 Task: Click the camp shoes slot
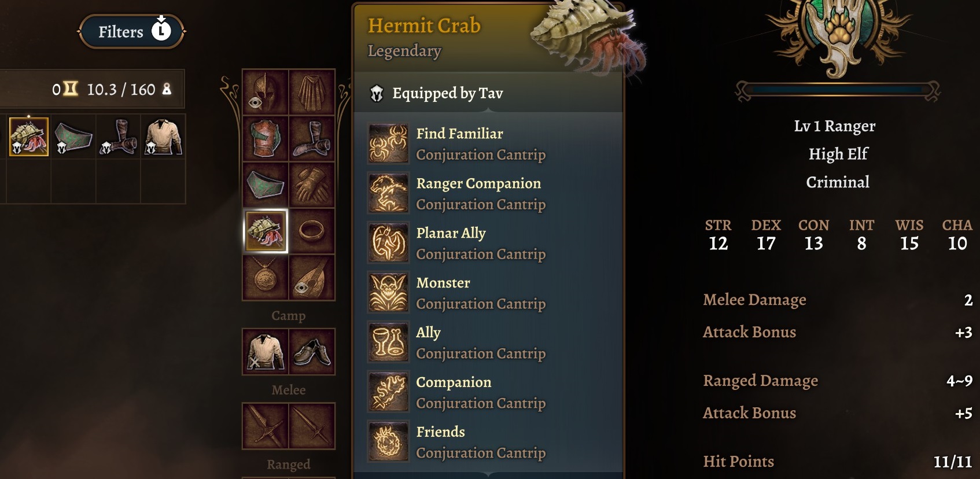(x=312, y=352)
